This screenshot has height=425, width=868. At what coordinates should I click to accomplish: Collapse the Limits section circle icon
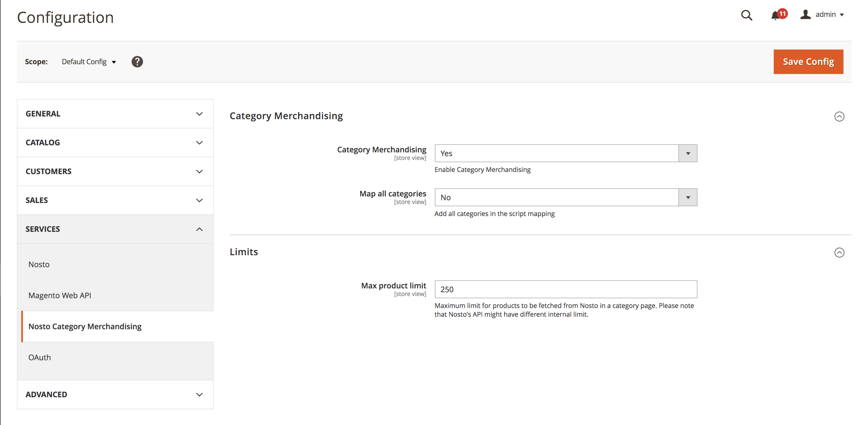pos(839,252)
